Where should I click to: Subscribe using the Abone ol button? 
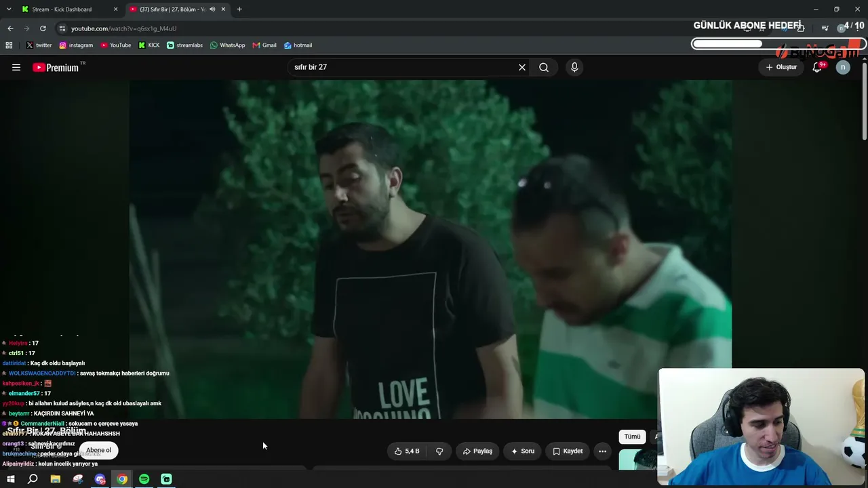(98, 450)
